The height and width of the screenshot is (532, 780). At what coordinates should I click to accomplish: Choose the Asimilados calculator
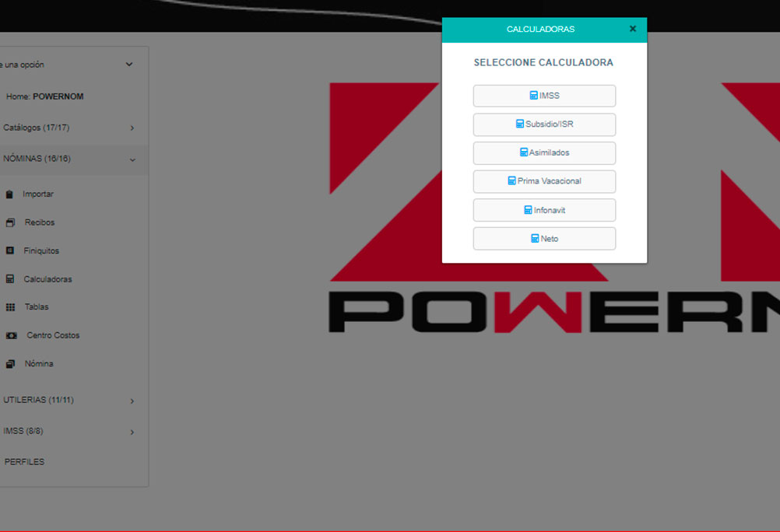click(x=544, y=152)
